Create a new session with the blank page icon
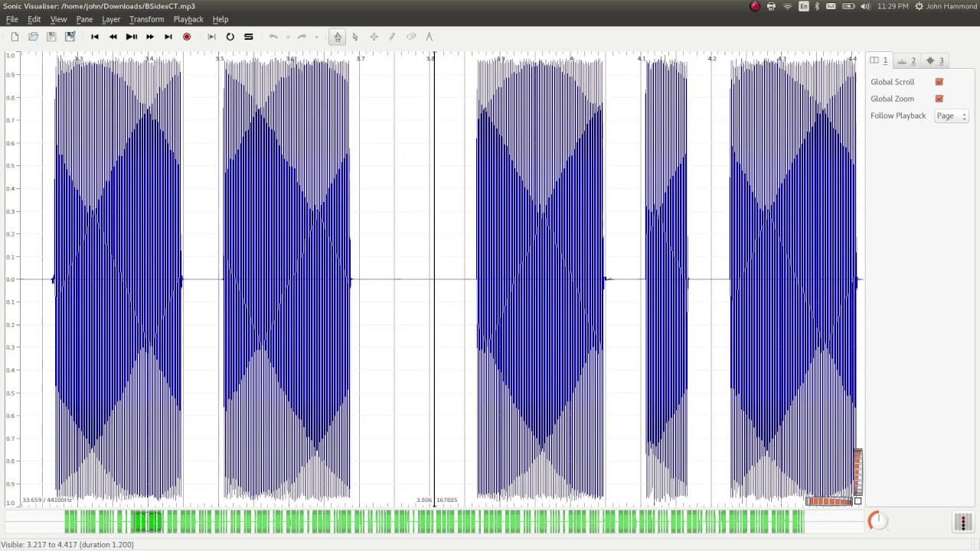This screenshot has height=551, width=980. (x=15, y=37)
